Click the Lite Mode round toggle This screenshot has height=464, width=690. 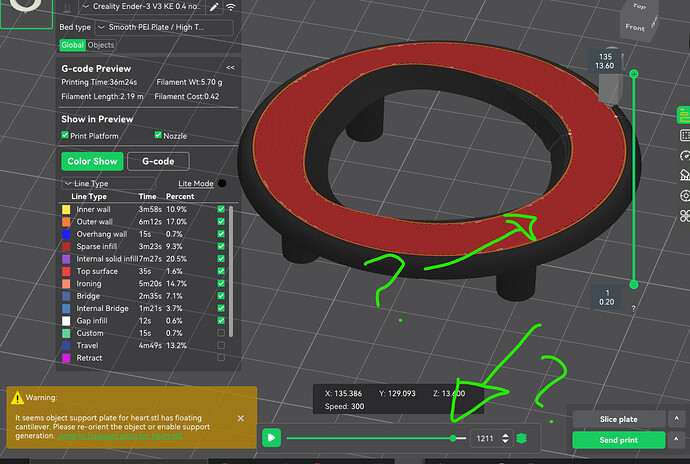click(222, 183)
